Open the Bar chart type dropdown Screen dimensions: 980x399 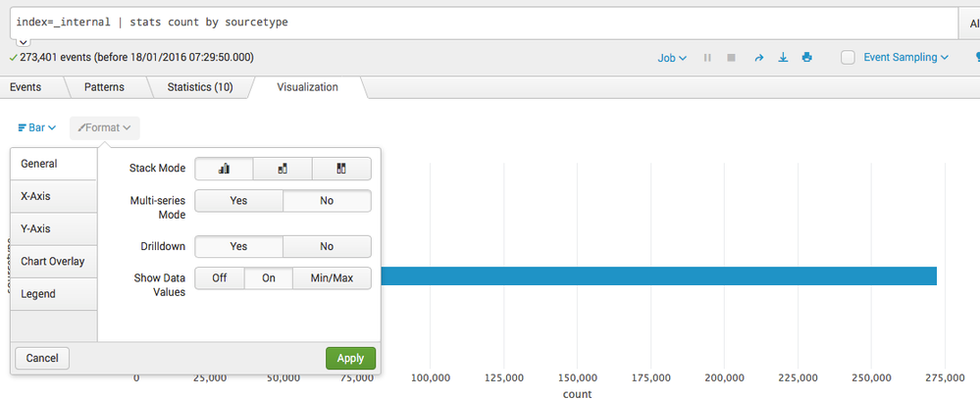coord(37,127)
